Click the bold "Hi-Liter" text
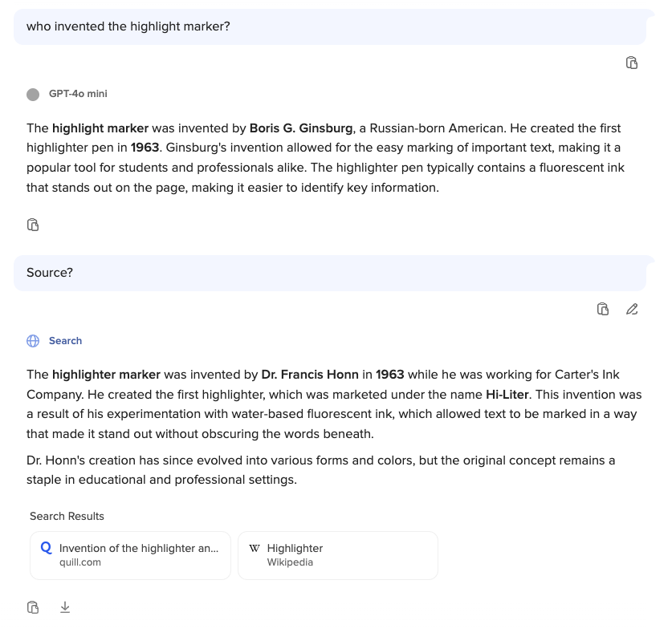 pos(507,395)
